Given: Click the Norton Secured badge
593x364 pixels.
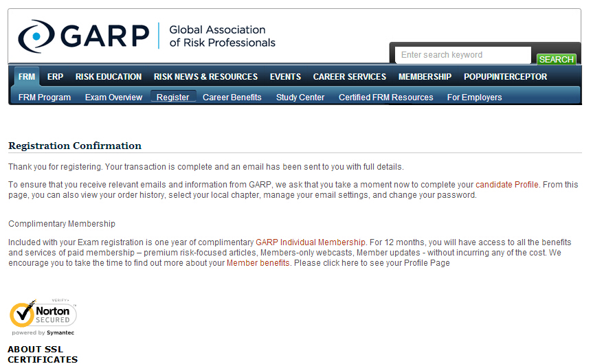Looking at the screenshot, I should [43, 316].
